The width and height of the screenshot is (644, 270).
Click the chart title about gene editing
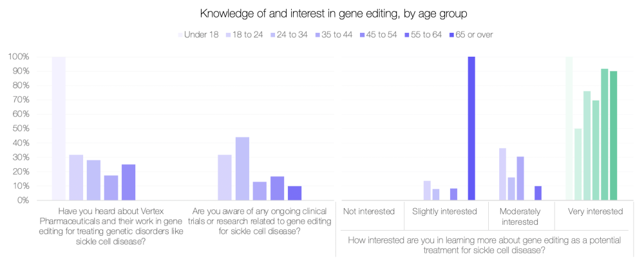tap(321, 14)
